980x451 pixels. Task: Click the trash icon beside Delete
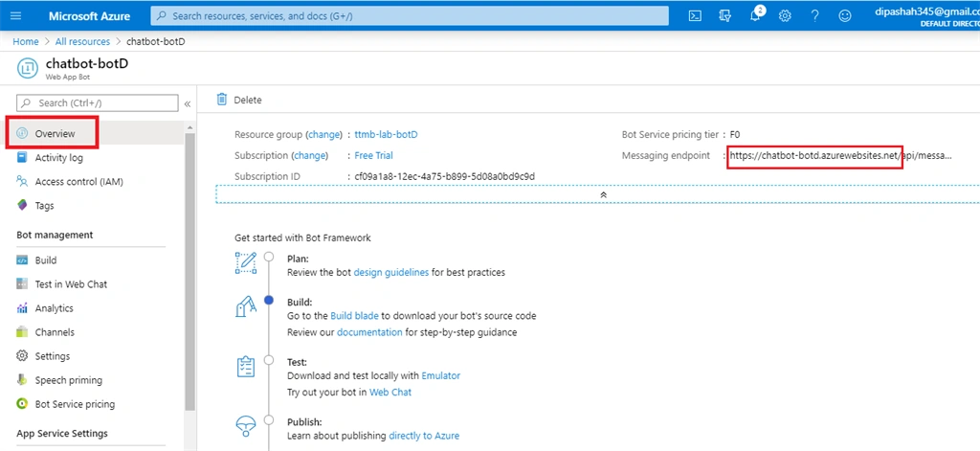pyautogui.click(x=222, y=100)
